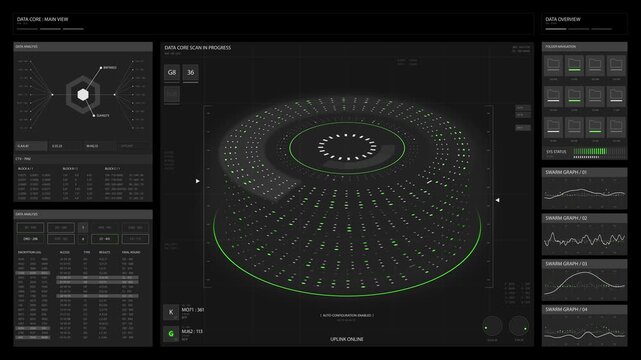Click the green G key button beside MJ62
The image size is (641, 360).
point(171,334)
